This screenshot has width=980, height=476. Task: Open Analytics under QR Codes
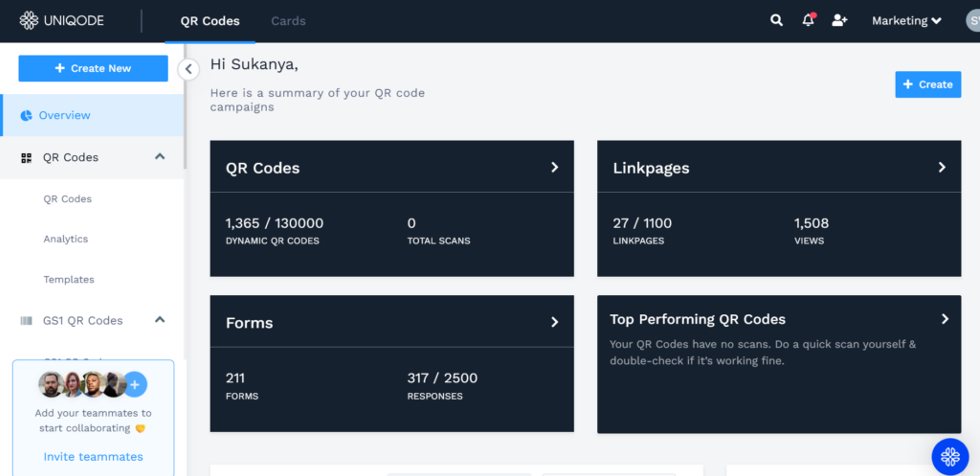[66, 239]
